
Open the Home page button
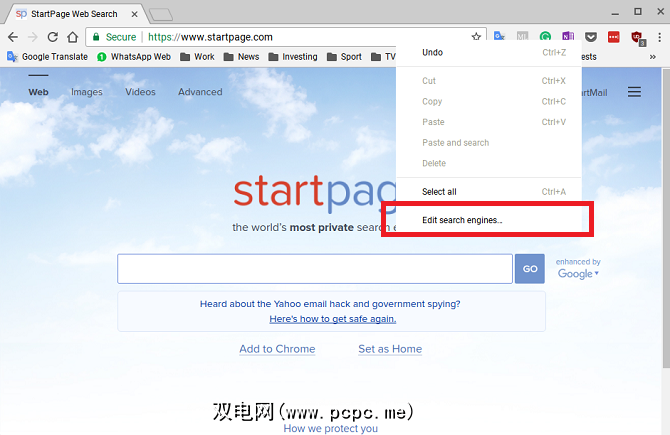(x=73, y=37)
